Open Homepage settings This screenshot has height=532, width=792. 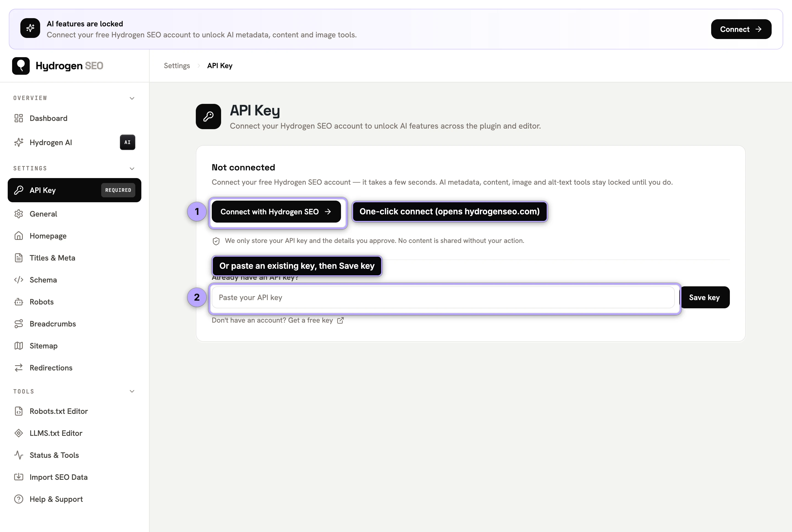pyautogui.click(x=48, y=236)
